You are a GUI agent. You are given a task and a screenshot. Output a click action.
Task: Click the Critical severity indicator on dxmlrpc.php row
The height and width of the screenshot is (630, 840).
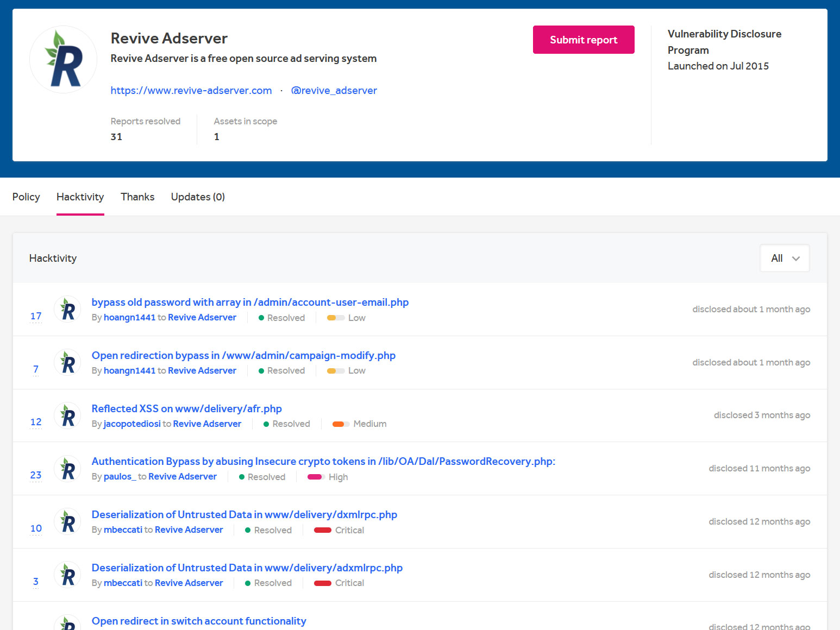coord(339,530)
